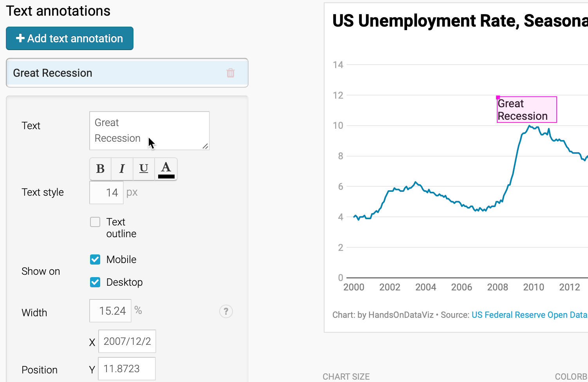Click the X position date field
The height and width of the screenshot is (382, 588).
point(127,341)
